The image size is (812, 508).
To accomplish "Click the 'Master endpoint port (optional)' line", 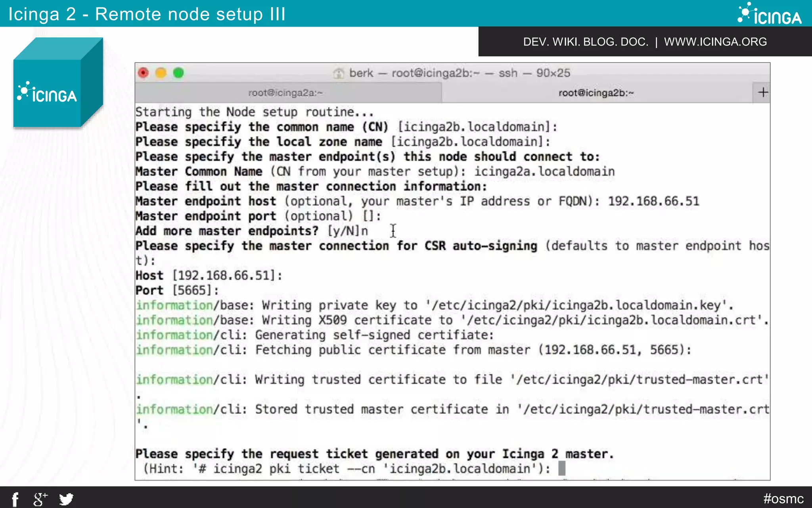I will (258, 216).
